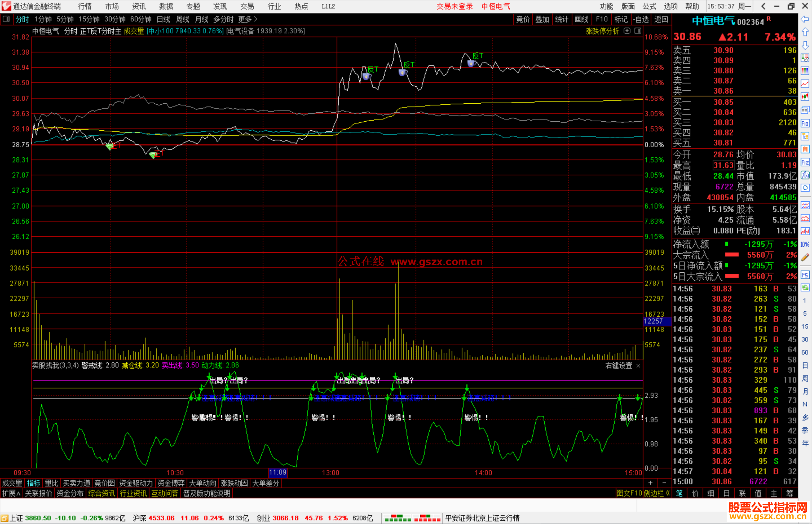The image size is (812, 524).
Task: Click the orange document icon in sidebar
Action: 805,149
